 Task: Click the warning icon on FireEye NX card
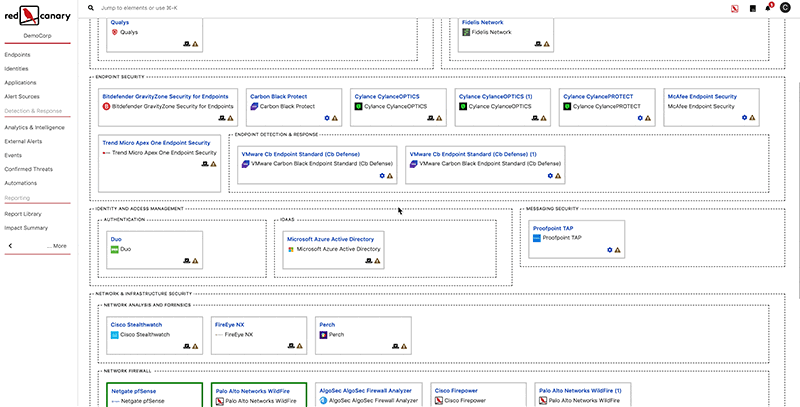pos(299,346)
